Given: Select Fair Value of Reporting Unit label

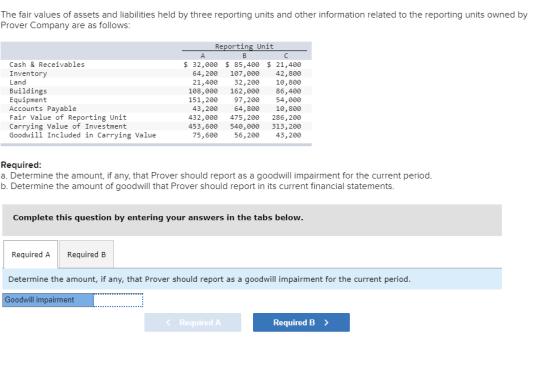Looking at the screenshot, I should tap(68, 117).
